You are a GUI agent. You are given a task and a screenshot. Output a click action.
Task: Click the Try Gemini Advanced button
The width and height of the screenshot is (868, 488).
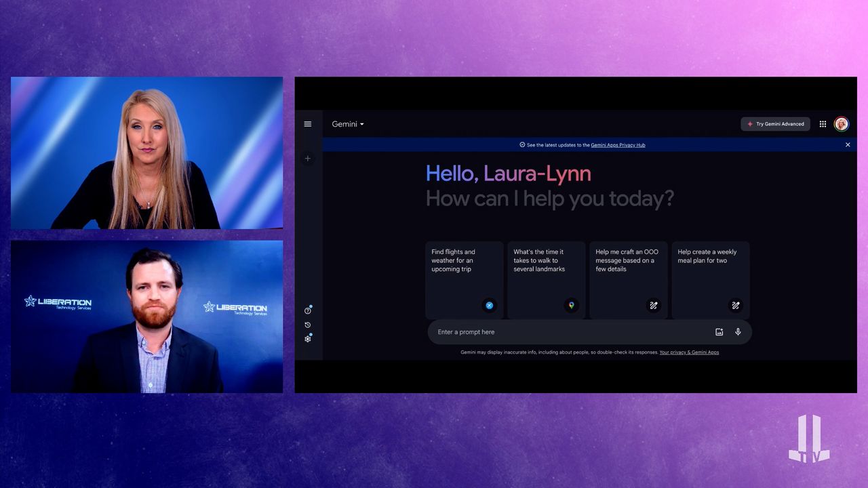coord(775,124)
